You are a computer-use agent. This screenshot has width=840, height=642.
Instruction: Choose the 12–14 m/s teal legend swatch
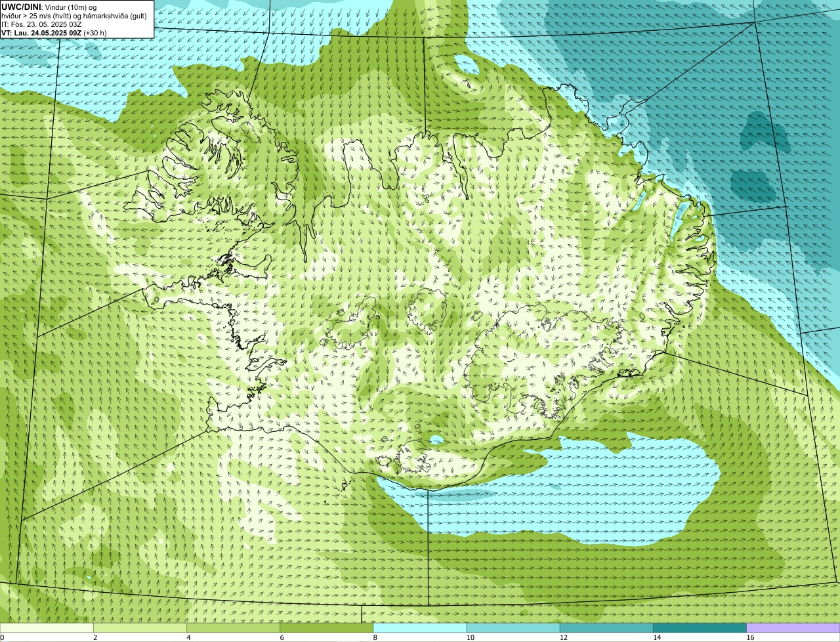pyautogui.click(x=606, y=628)
